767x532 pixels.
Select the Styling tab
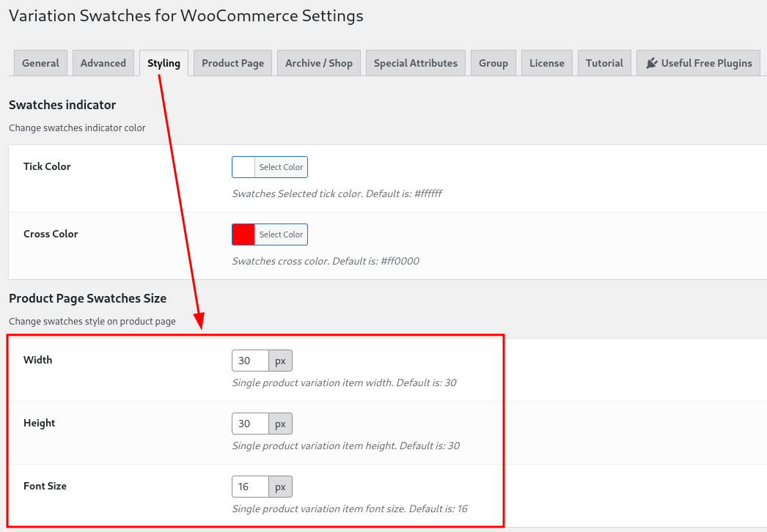coord(164,63)
